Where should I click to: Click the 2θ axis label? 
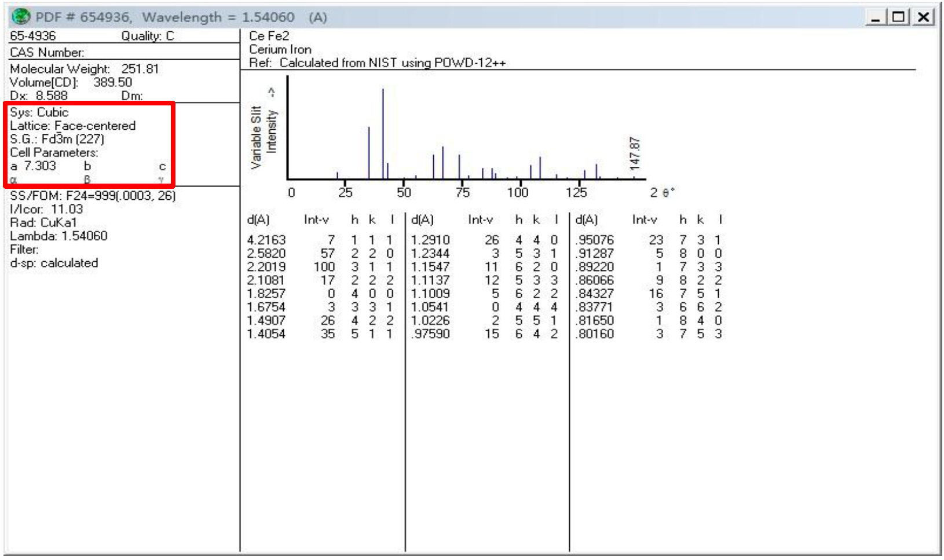[x=663, y=192]
